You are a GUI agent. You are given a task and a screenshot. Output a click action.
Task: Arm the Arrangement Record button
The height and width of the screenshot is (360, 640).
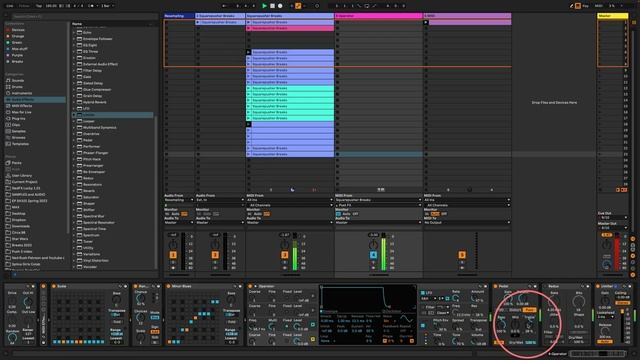[280, 6]
